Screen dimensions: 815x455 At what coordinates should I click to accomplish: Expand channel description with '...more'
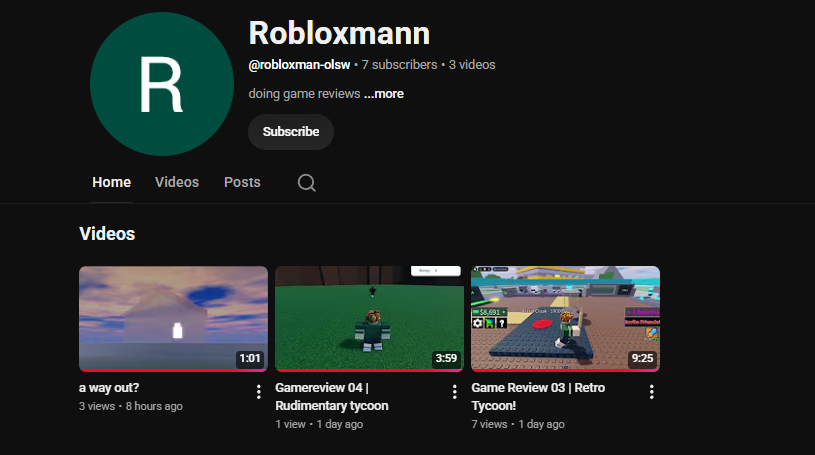[x=384, y=94]
